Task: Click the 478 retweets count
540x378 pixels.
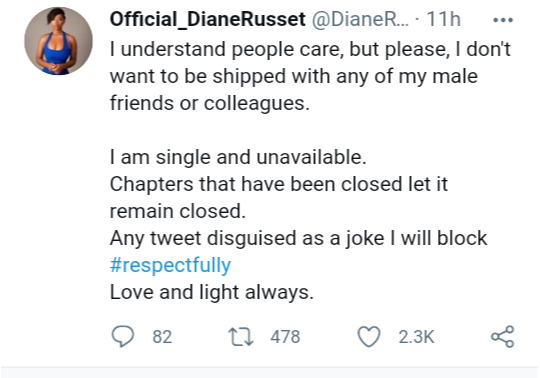Action: tap(285, 337)
